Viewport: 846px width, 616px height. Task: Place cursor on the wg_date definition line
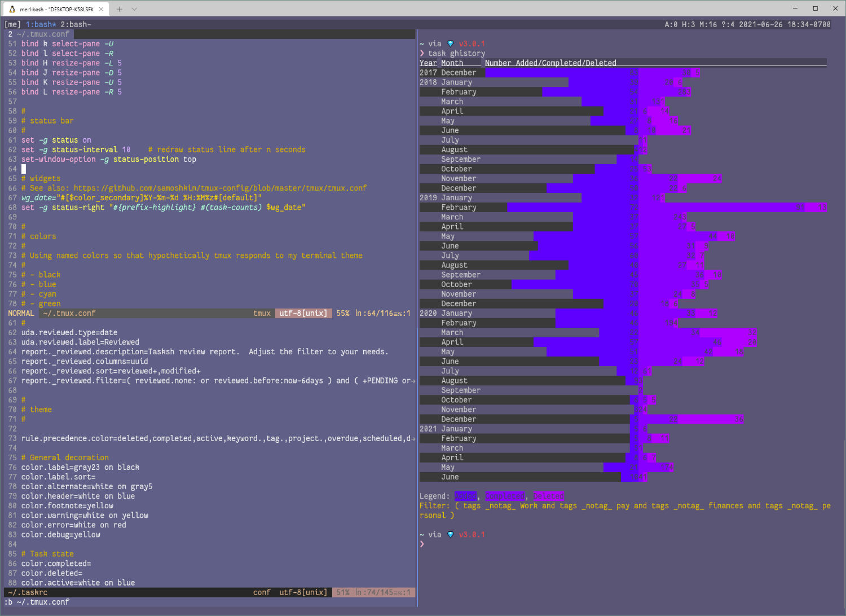(142, 197)
